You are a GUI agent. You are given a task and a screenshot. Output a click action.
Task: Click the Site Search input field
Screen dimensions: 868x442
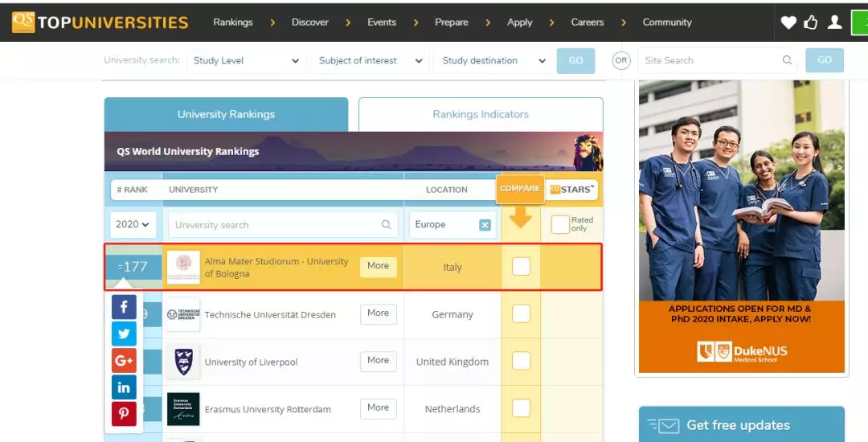point(710,60)
